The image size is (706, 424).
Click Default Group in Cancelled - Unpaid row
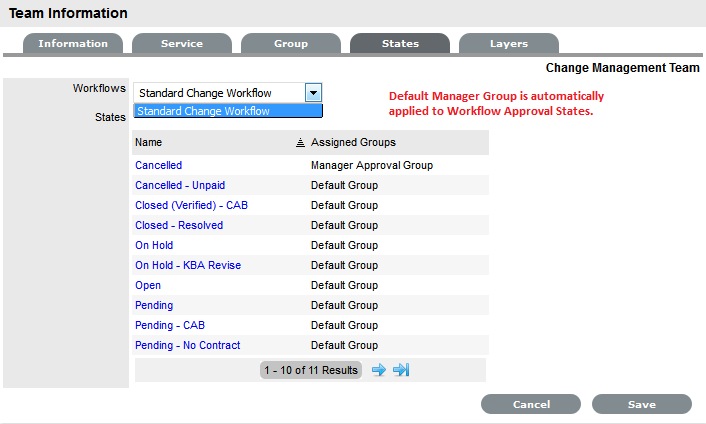tap(344, 185)
